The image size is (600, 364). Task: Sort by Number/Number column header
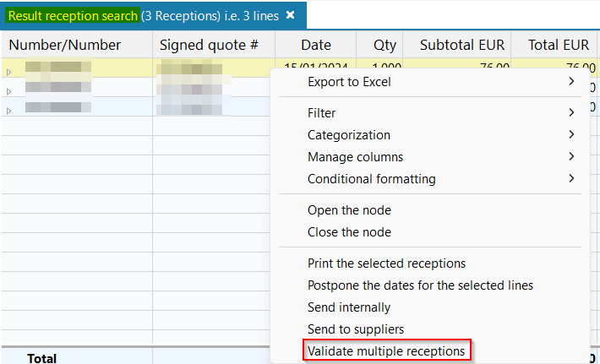(x=65, y=45)
